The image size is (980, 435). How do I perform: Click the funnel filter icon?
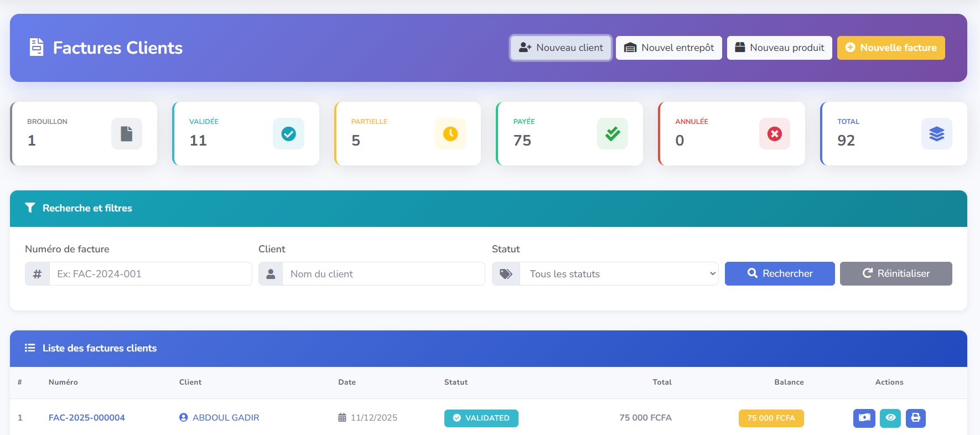(30, 208)
